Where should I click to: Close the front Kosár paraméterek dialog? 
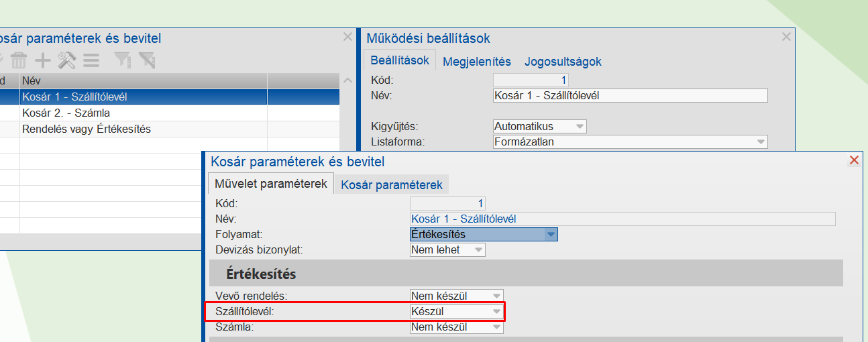coord(854,160)
